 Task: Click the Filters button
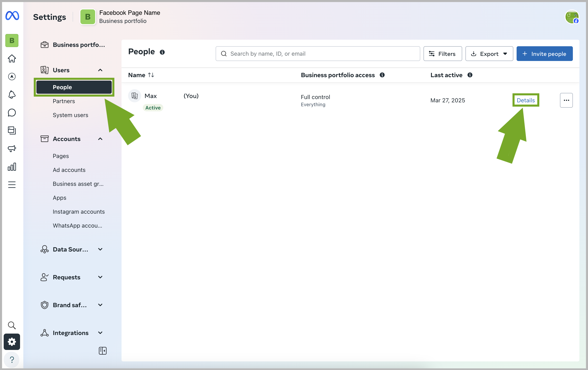click(x=443, y=54)
